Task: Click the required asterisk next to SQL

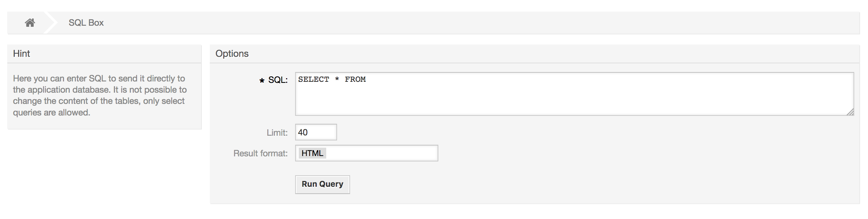Action: click(262, 81)
